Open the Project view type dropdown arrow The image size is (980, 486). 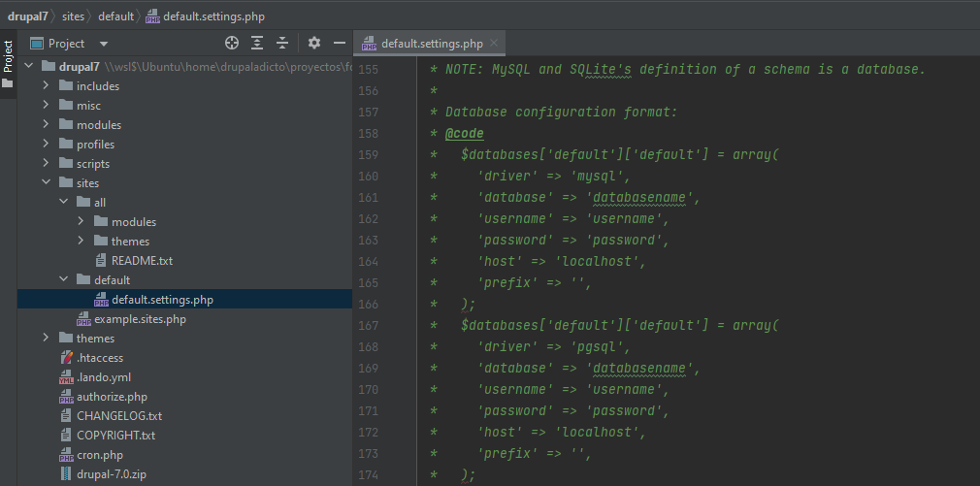point(104,44)
